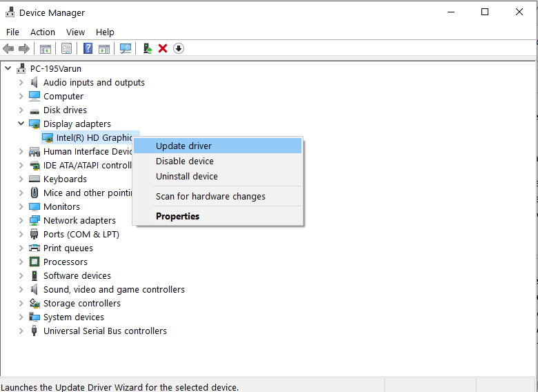Screen dimensions: 538x392
Task: Expand the Computer category chevron
Action: pyautogui.click(x=21, y=96)
